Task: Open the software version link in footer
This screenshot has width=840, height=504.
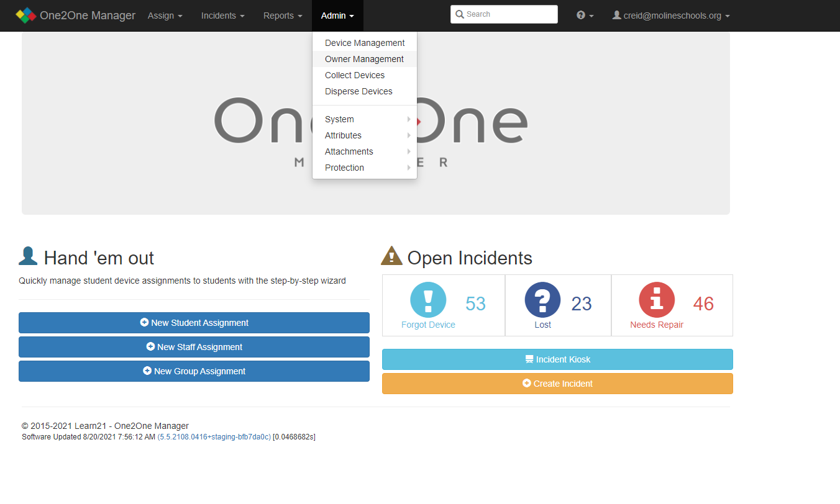Action: [214, 437]
